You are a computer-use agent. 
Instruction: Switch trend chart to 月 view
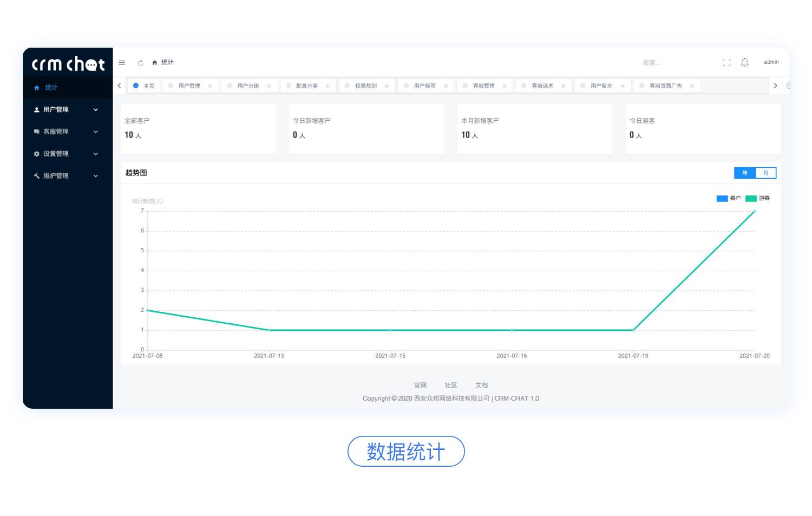pyautogui.click(x=765, y=173)
